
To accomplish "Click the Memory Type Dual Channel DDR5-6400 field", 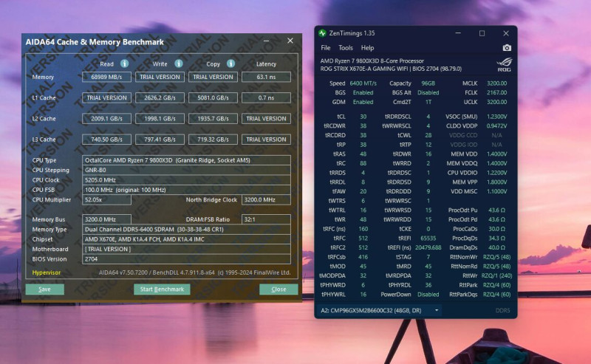I will click(186, 229).
